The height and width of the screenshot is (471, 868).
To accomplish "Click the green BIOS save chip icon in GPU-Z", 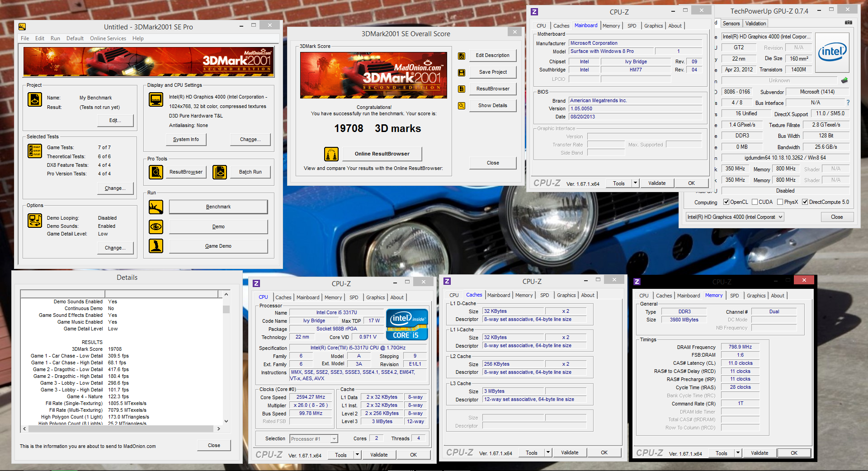I will (844, 80).
